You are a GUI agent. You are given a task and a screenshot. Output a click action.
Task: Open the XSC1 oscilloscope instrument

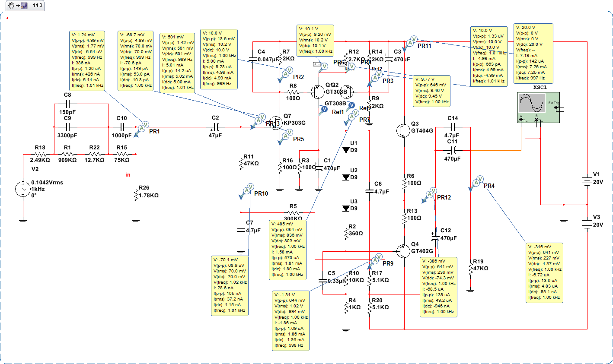(538, 108)
